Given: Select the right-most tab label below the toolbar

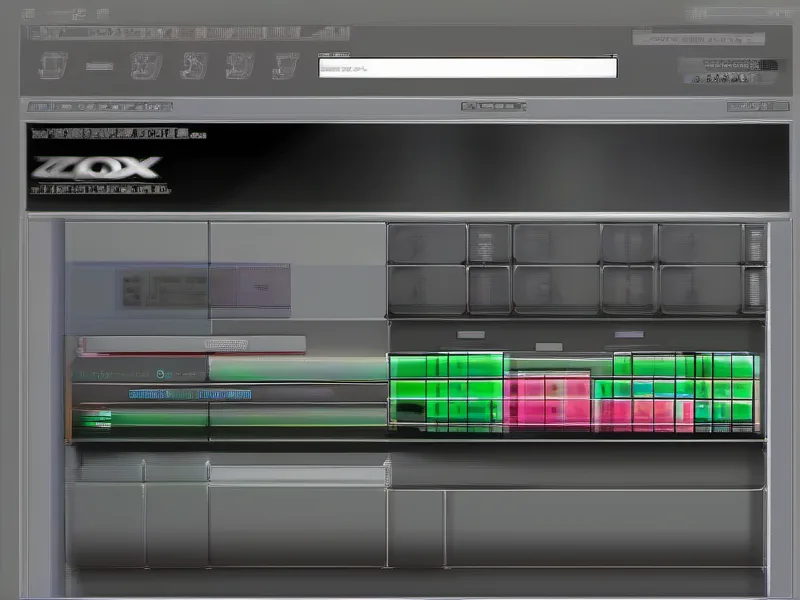Looking at the screenshot, I should (757, 106).
